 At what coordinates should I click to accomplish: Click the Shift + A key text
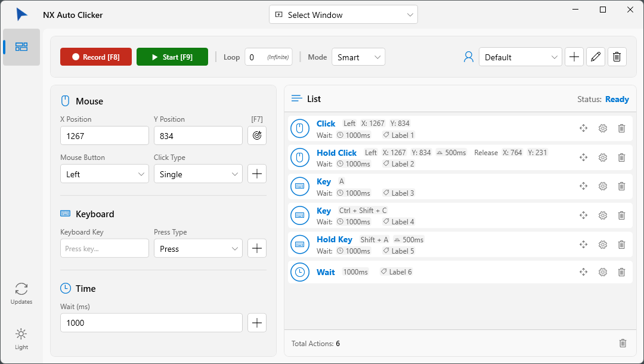click(374, 239)
